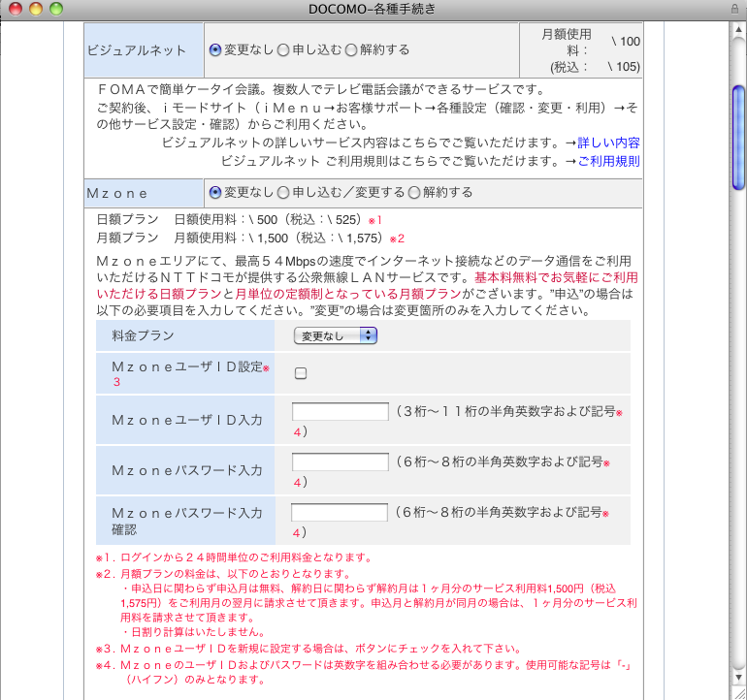This screenshot has height=700, width=747.
Task: Open the 詳しい内容 link
Action: coord(608,143)
